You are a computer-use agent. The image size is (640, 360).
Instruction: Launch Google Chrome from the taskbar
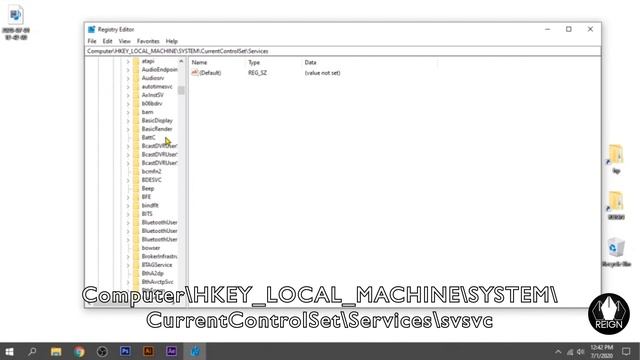point(79,351)
